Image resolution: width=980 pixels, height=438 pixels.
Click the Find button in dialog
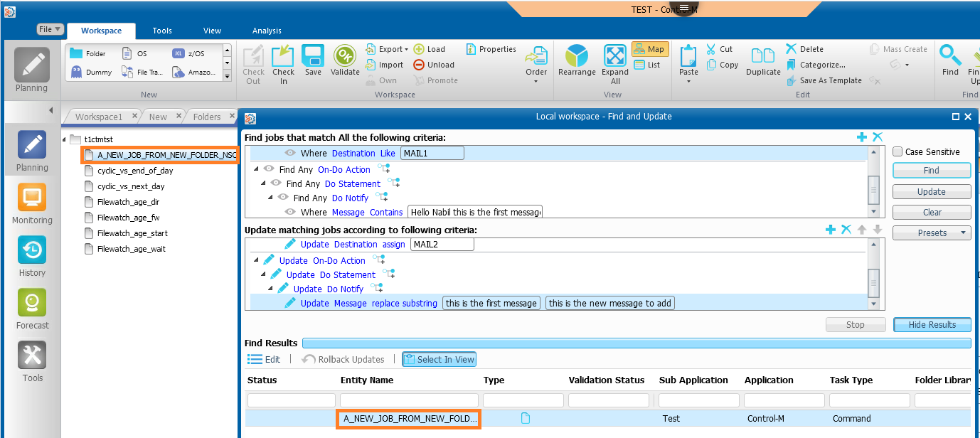[932, 170]
